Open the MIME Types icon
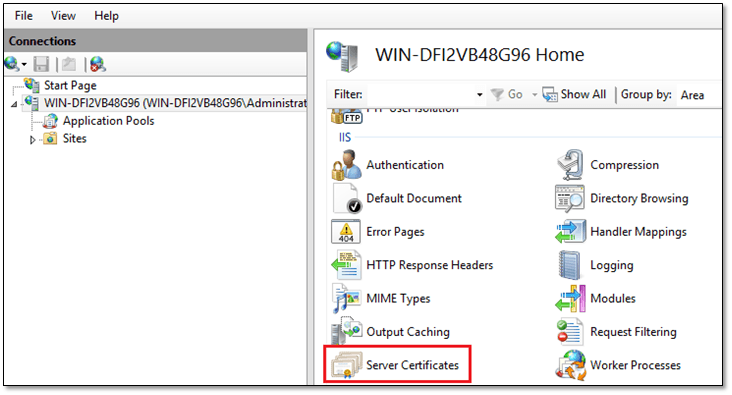732x395 pixels. pos(346,298)
